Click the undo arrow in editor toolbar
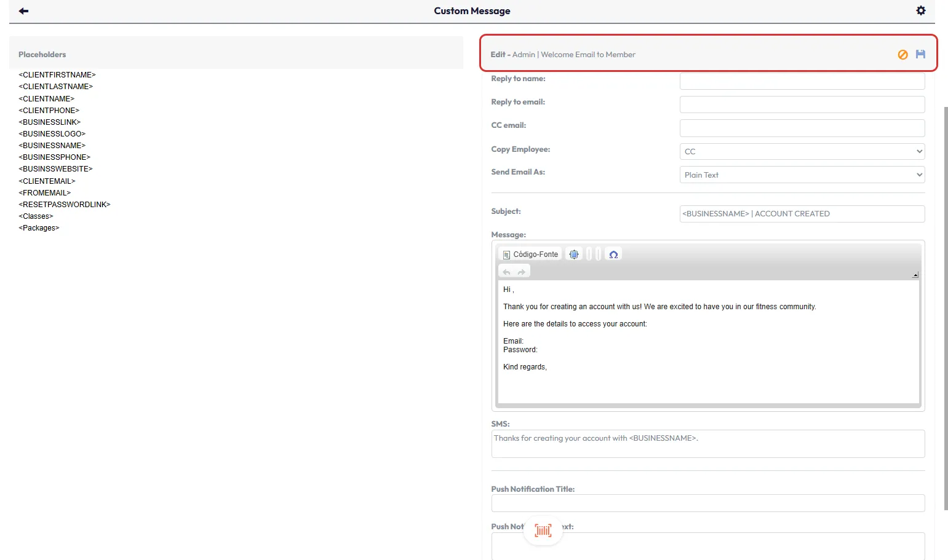Viewport: 948px width, 560px height. [506, 272]
